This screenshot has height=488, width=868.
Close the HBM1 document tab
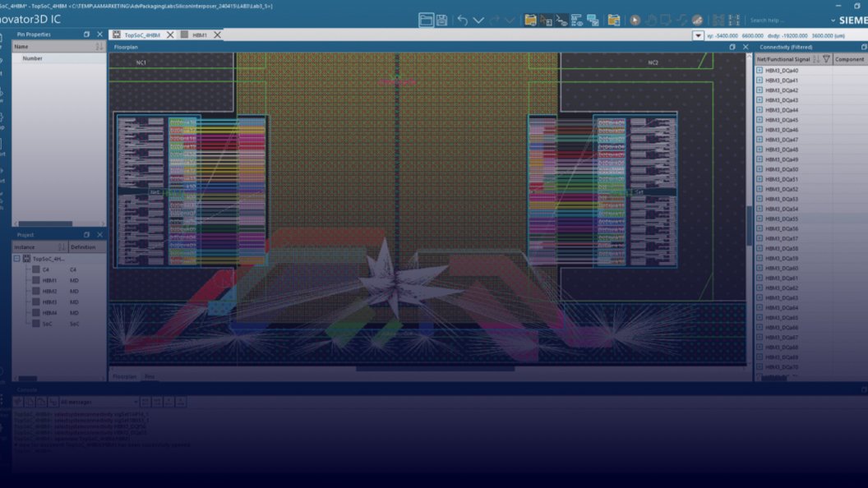pyautogui.click(x=217, y=35)
